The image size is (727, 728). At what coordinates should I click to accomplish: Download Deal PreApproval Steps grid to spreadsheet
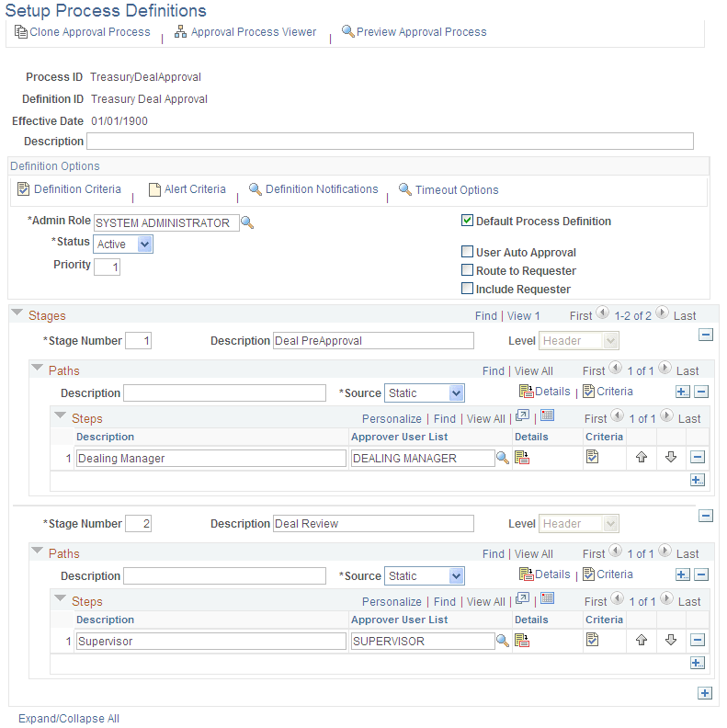[x=548, y=415]
